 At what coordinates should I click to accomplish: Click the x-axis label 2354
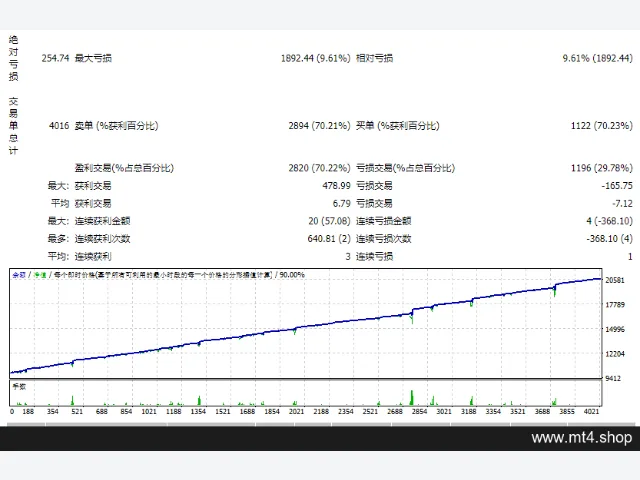pyautogui.click(x=346, y=411)
